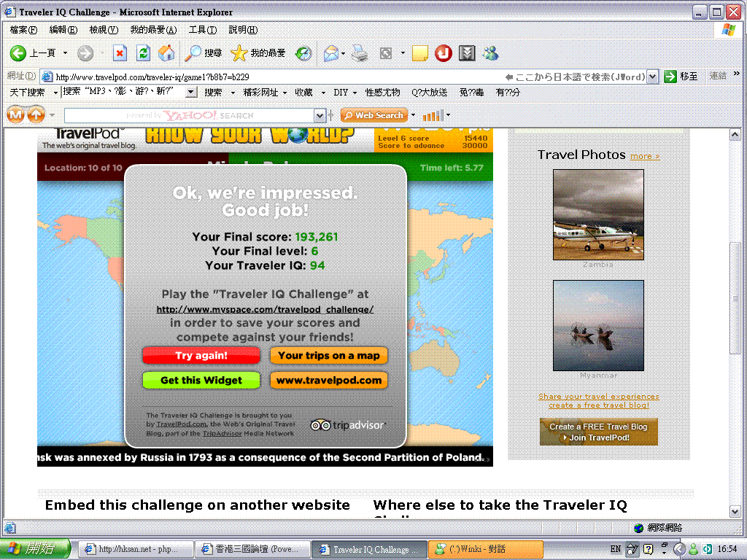747x560 pixels.
Task: Click the yellow note toolbar icon
Action: point(419,52)
